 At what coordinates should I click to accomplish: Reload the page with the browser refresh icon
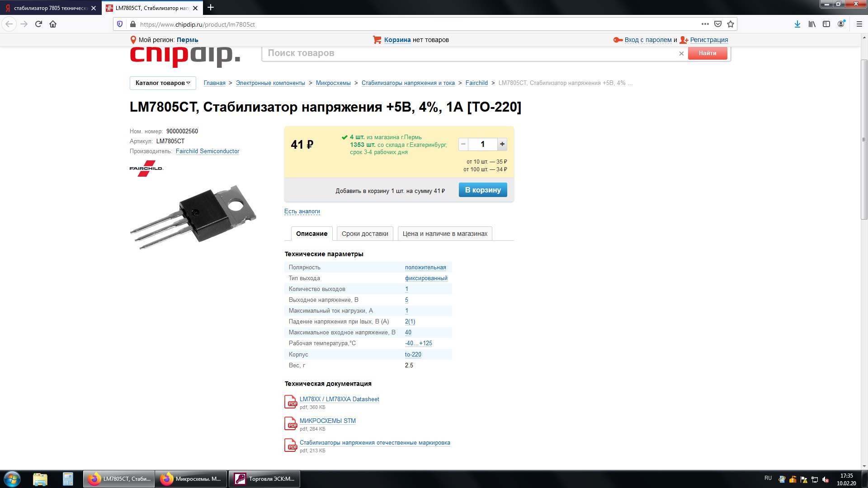point(38,24)
